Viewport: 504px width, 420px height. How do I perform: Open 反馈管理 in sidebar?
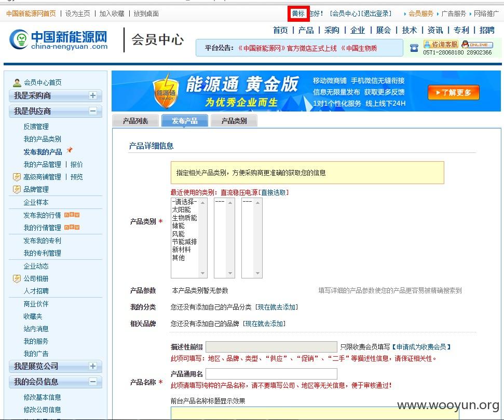pos(36,127)
